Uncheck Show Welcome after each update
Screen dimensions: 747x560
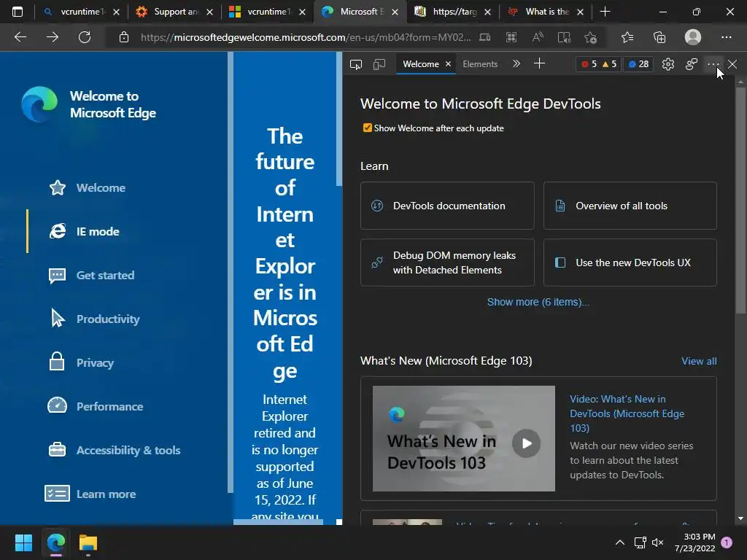point(368,128)
